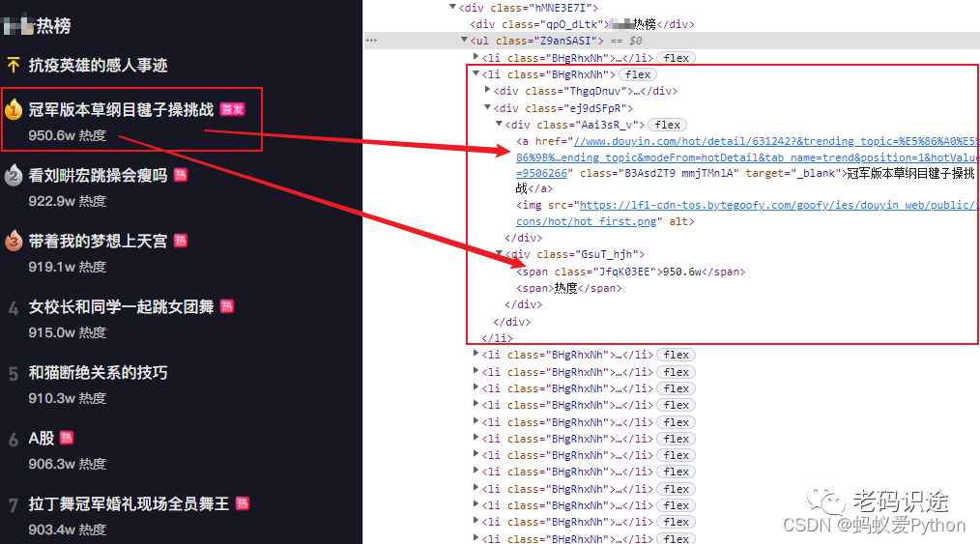The width and height of the screenshot is (980, 544).
Task: Click the pinned up-arrow icon beside 抗疫英雄的感人事迹
Action: click(14, 65)
